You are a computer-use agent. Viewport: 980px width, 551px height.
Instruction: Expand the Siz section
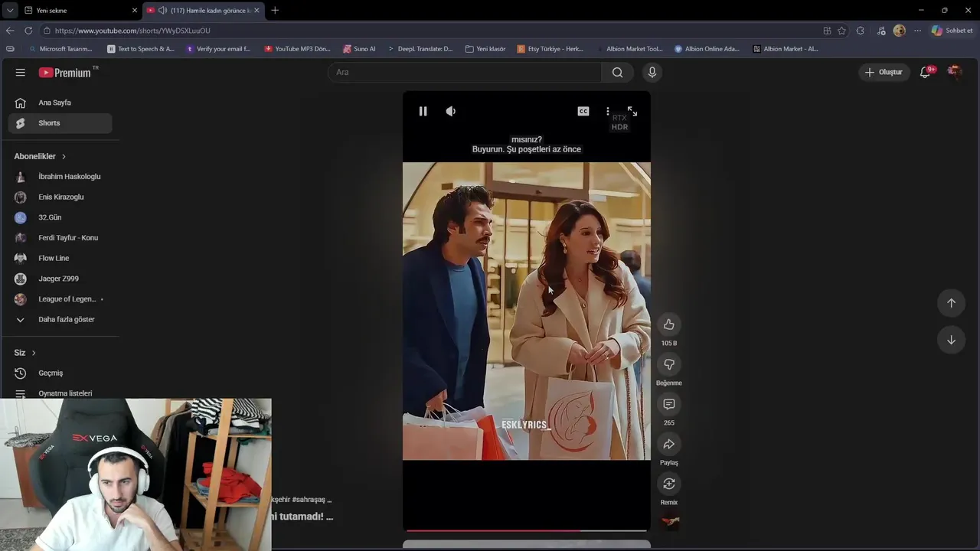[x=24, y=353]
